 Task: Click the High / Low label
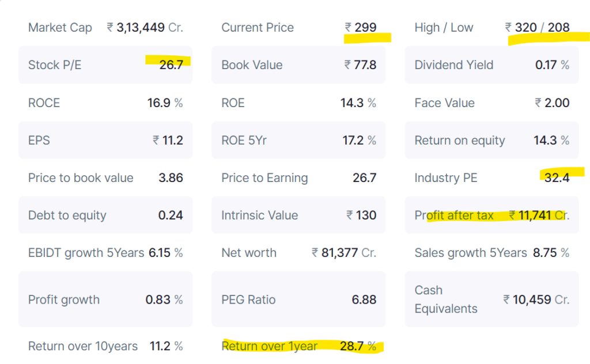click(444, 28)
